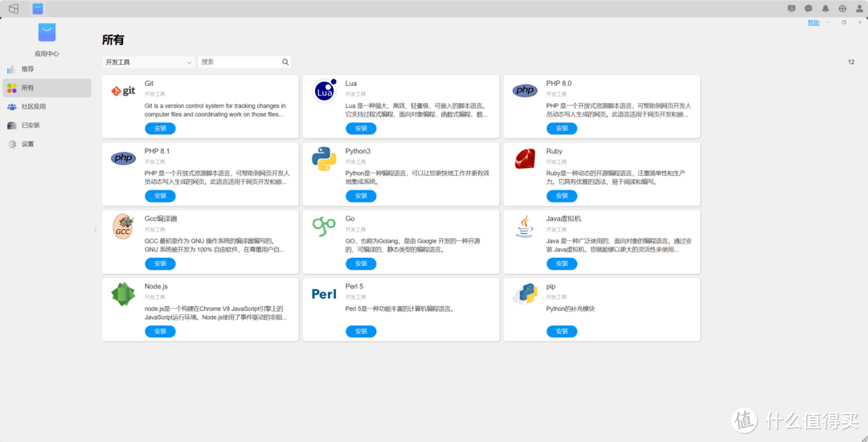Click the globe language icon in top bar
Viewport: 868px width, 442px height.
(x=842, y=8)
